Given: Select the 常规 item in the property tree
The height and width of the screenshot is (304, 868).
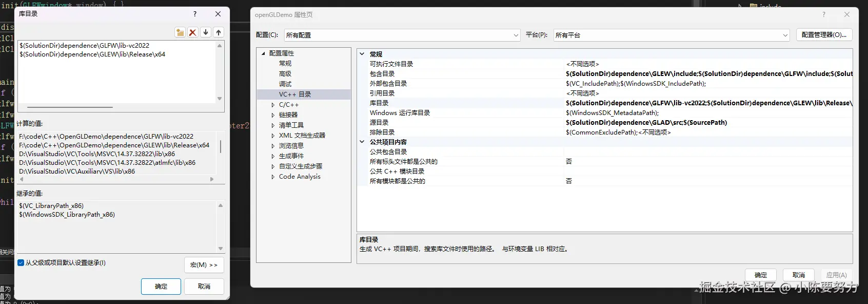Looking at the screenshot, I should click(285, 64).
